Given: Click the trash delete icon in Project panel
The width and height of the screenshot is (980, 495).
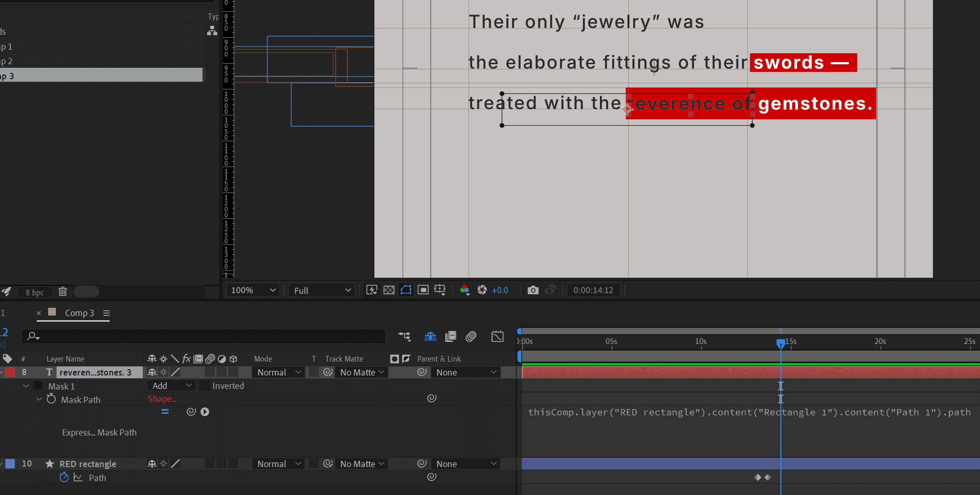Looking at the screenshot, I should 63,292.
